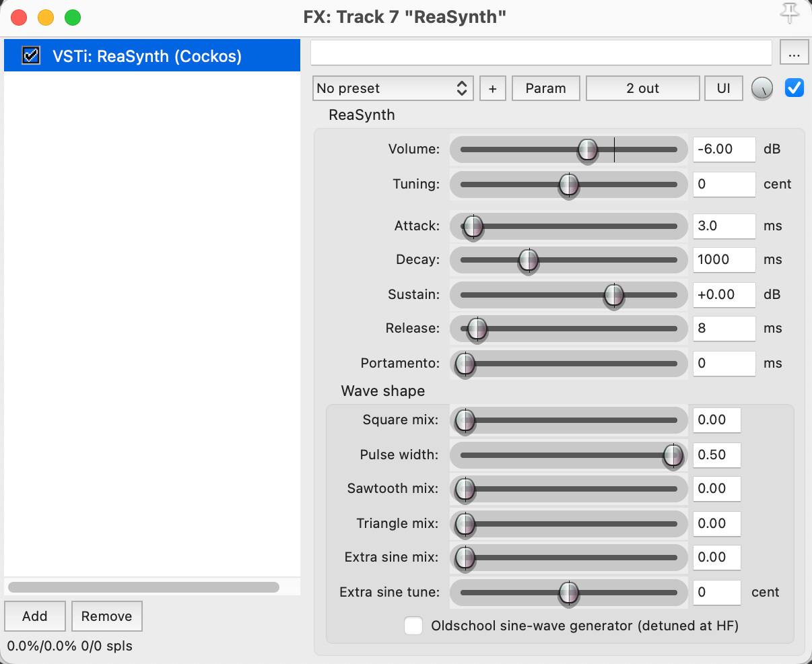812x664 pixels.
Task: Click the plus button to save preset
Action: (493, 88)
